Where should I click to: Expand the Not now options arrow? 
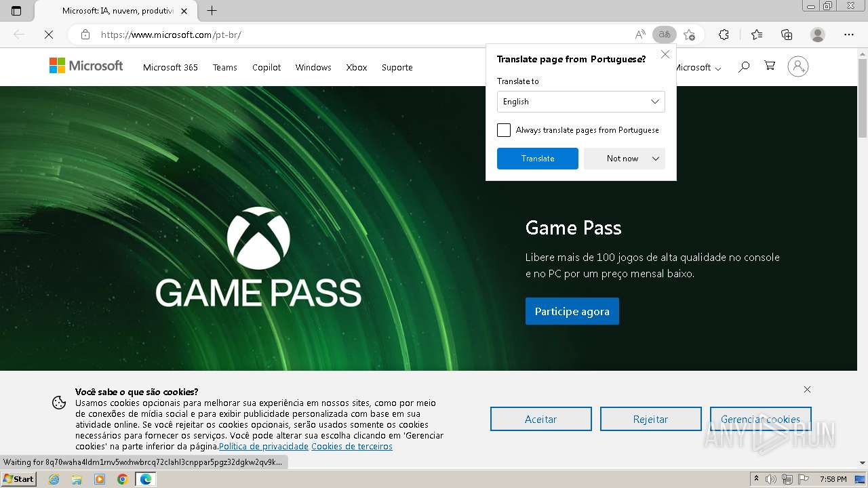(x=656, y=159)
